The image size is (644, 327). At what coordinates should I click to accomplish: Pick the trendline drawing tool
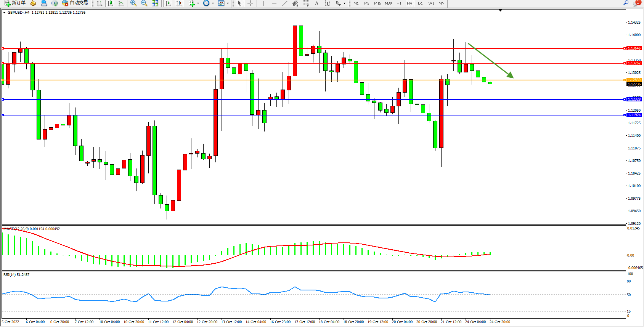click(284, 3)
